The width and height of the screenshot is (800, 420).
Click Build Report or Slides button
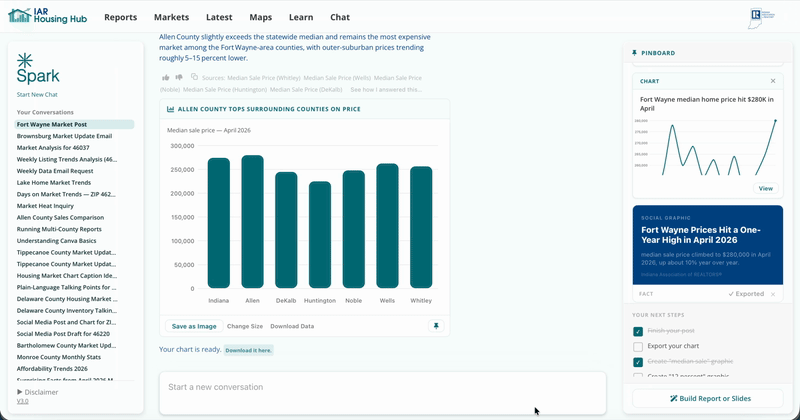pyautogui.click(x=708, y=399)
